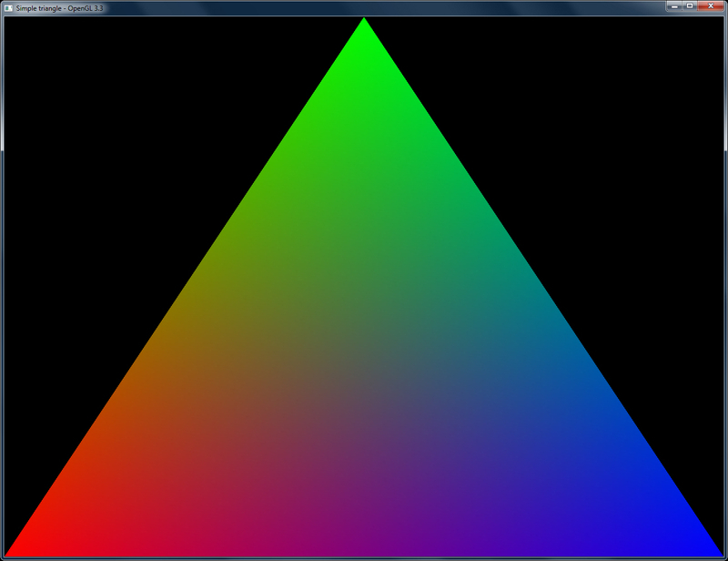
Task: Click the application icon in title bar
Action: 8,8
